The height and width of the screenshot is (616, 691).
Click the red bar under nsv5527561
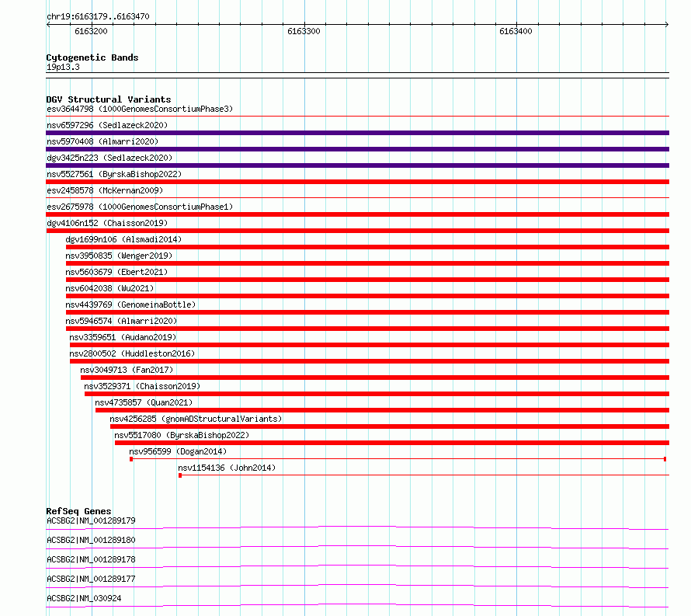pyautogui.click(x=357, y=182)
